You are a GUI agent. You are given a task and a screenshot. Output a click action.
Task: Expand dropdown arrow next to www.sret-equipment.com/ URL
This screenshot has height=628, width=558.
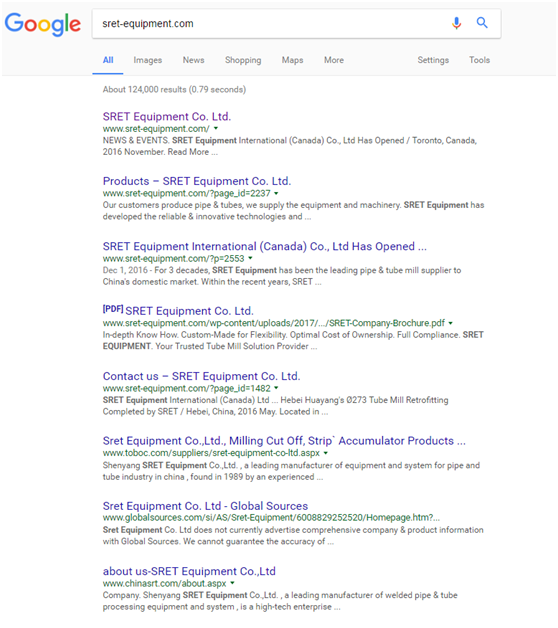click(x=216, y=129)
